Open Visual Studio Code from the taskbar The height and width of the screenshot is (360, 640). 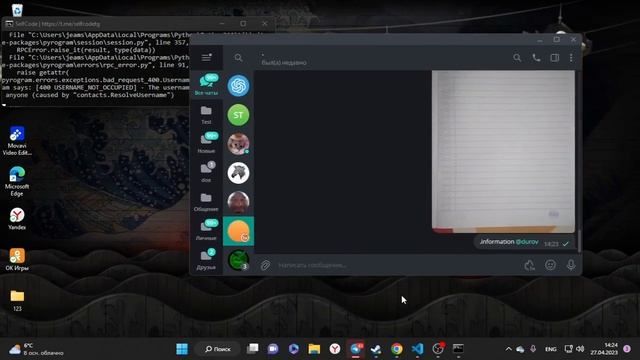coord(417,349)
